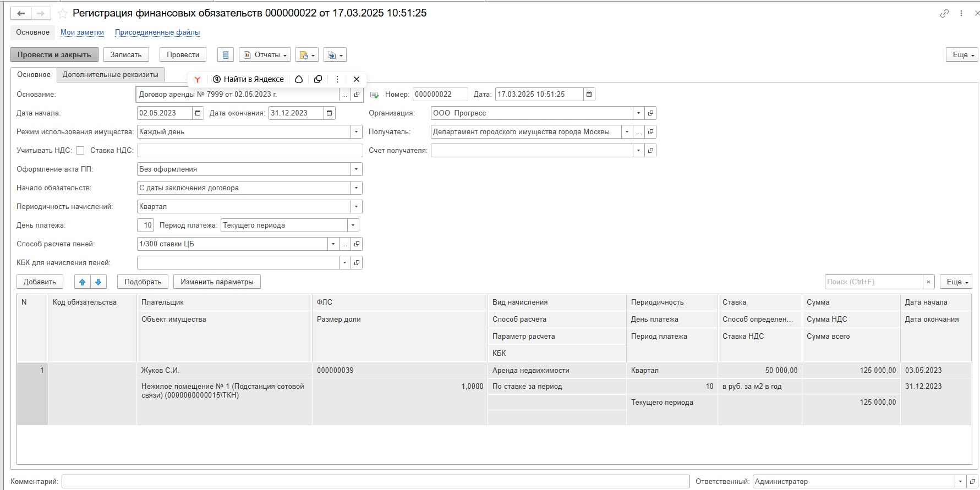
Task: Expand Начало обязательств dropdown
Action: 357,188
